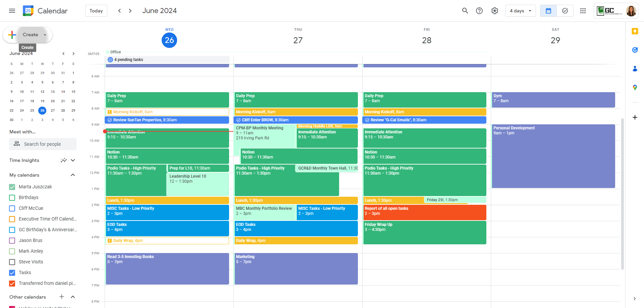644x308 pixels.
Task: Click the Search for people field
Action: [43, 144]
